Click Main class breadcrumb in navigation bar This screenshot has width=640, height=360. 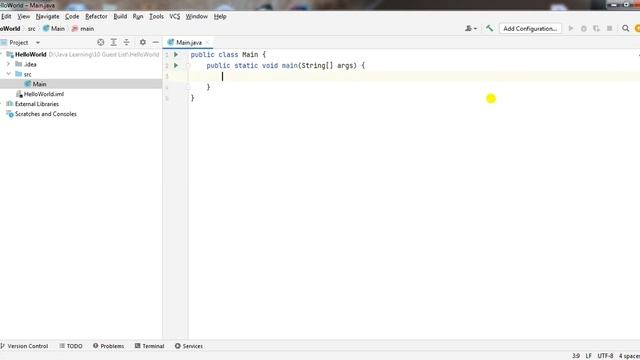54,29
